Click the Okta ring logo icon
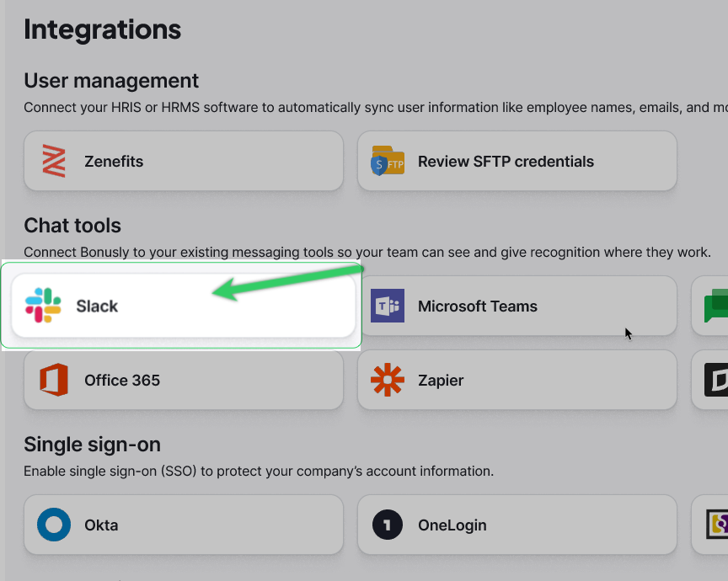Screen dimensions: 728x581 pos(54,525)
